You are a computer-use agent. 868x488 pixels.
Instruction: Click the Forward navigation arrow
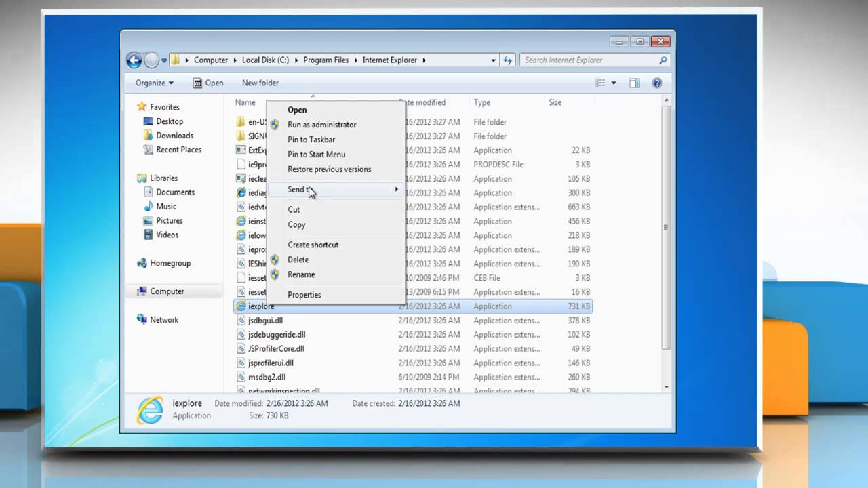(151, 60)
